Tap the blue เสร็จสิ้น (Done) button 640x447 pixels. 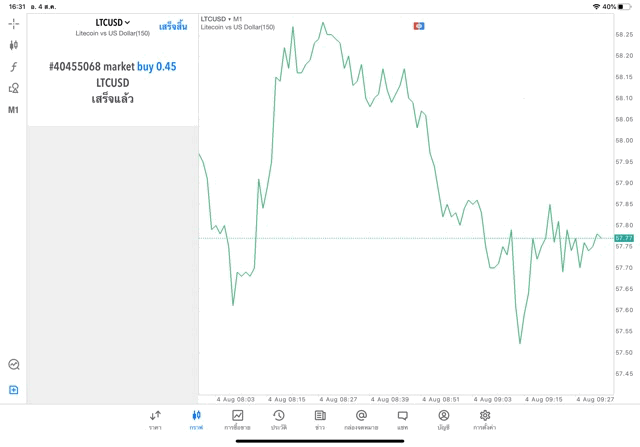[173, 26]
